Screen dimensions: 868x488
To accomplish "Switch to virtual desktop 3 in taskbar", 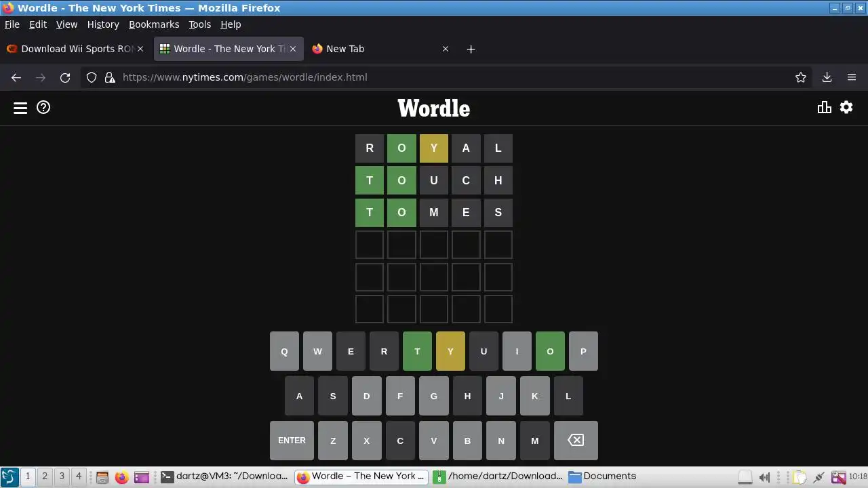I will point(62,476).
